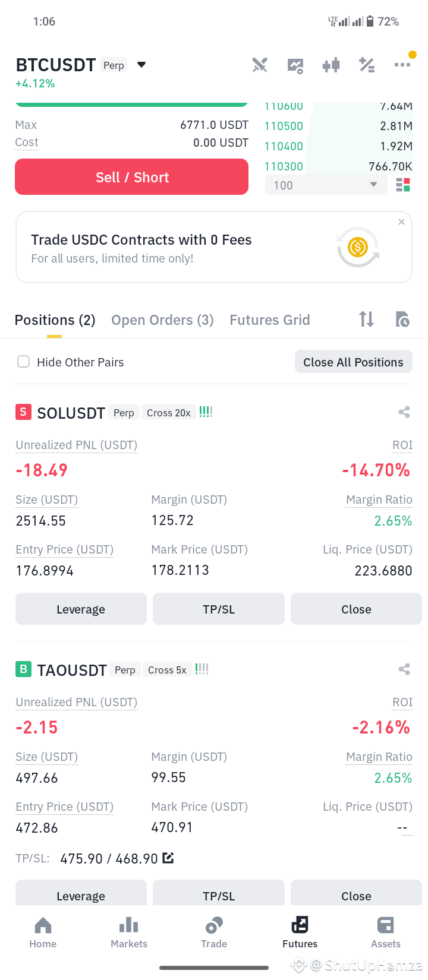The height and width of the screenshot is (980, 428).
Task: Tap the sort positions arrows icon
Action: (367, 320)
